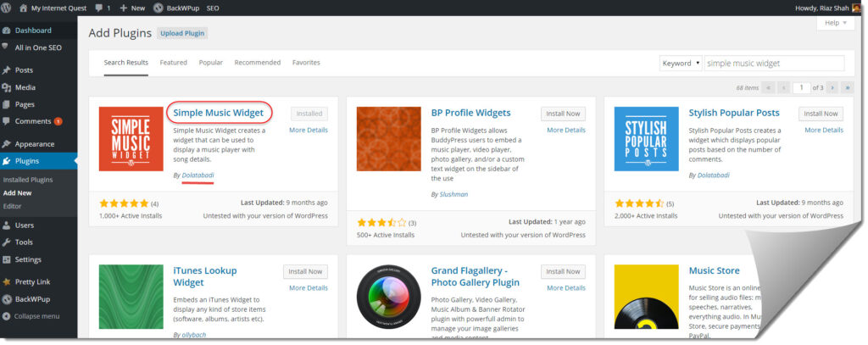This screenshot has height=345, width=868.
Task: View More Details for BP Profile Widgets
Action: point(566,131)
